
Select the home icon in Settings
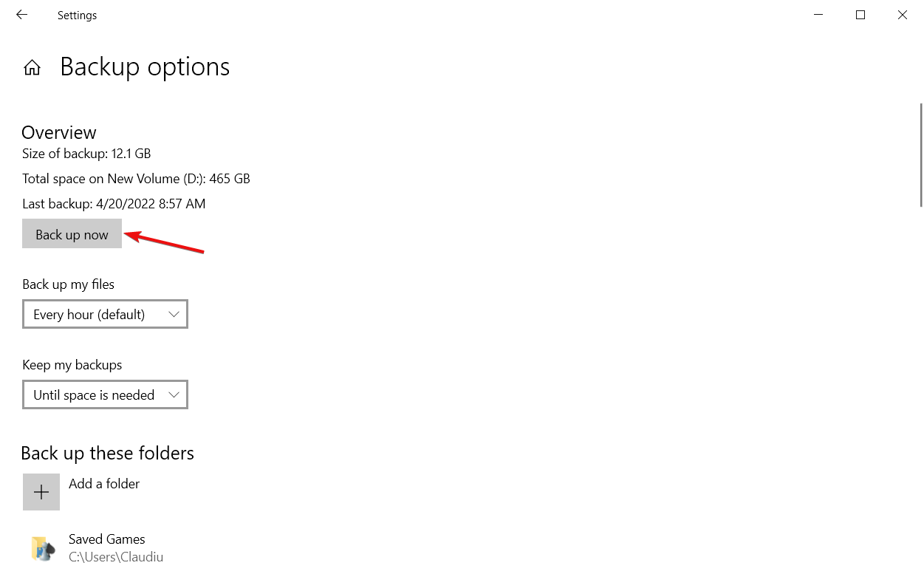32,66
